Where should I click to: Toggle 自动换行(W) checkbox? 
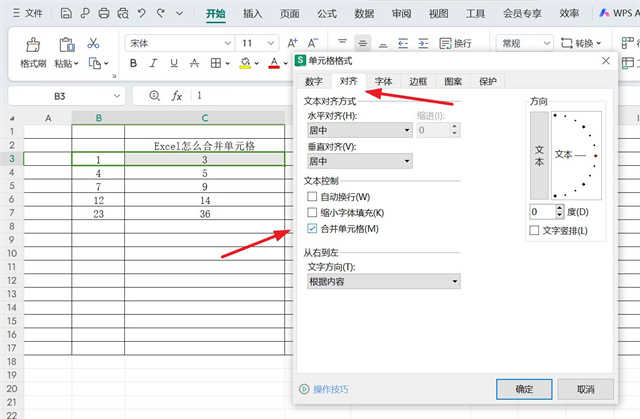312,197
